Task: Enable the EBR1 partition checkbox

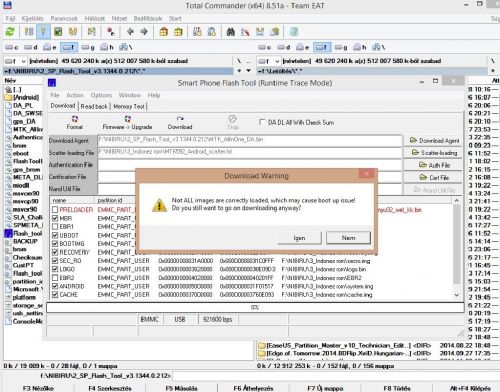Action: [55, 227]
